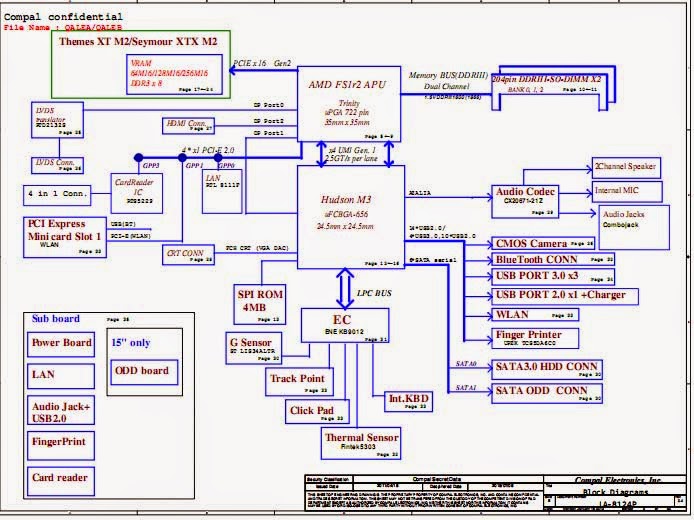Select the ODD board block
Image resolution: width=694 pixels, height=520 pixels.
(144, 372)
